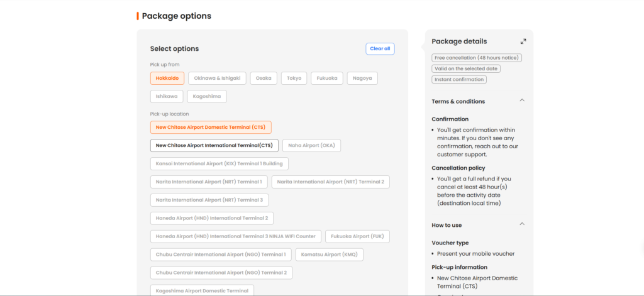Viewport: 644px width, 296px height.
Task: Collapse the How to use section
Action: (x=522, y=224)
